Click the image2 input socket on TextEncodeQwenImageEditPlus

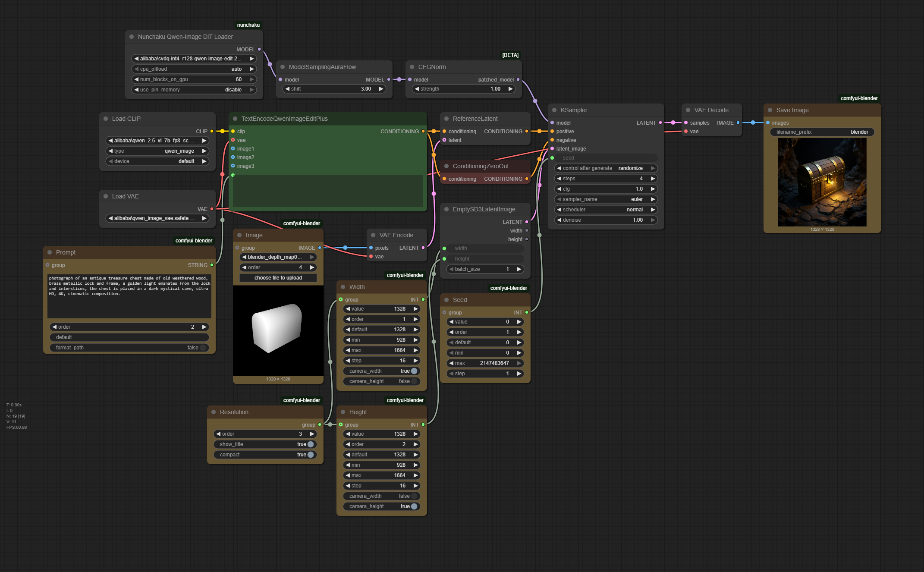pos(233,157)
